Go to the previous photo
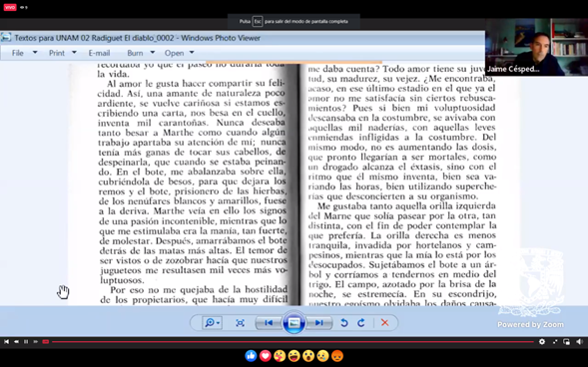The height and width of the screenshot is (367, 588). tap(269, 323)
